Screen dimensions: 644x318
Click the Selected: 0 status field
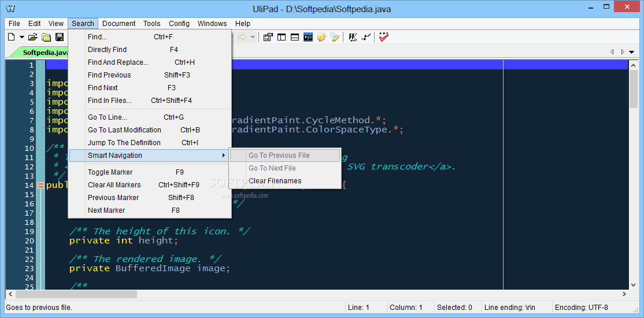[x=457, y=308]
